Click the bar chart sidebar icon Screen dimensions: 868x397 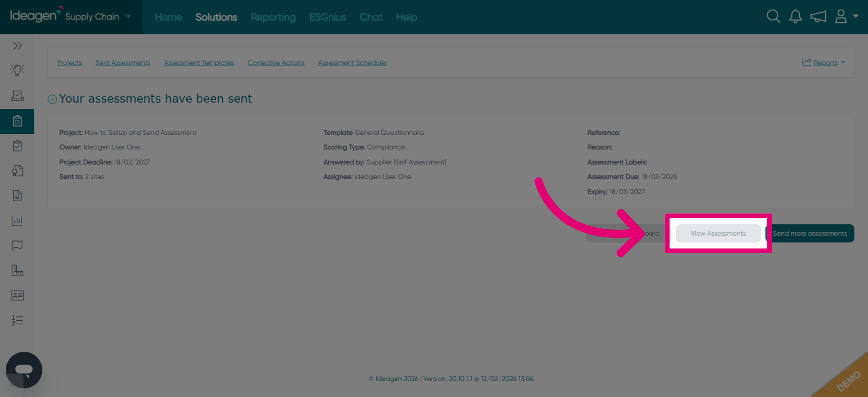coord(17,221)
